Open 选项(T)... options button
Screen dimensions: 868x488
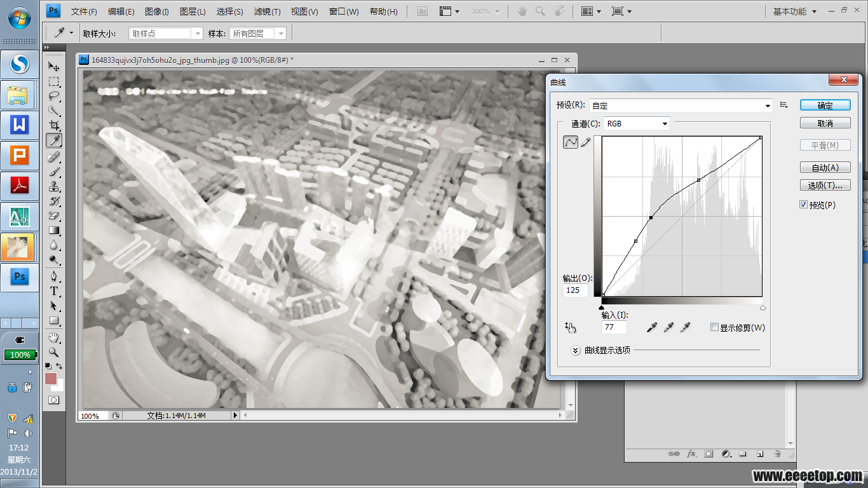825,186
